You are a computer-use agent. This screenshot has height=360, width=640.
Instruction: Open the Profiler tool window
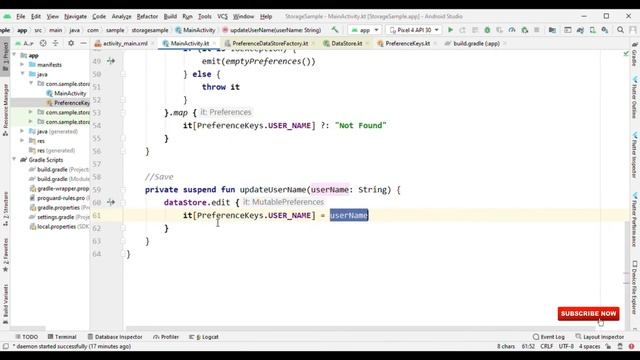coord(166,337)
